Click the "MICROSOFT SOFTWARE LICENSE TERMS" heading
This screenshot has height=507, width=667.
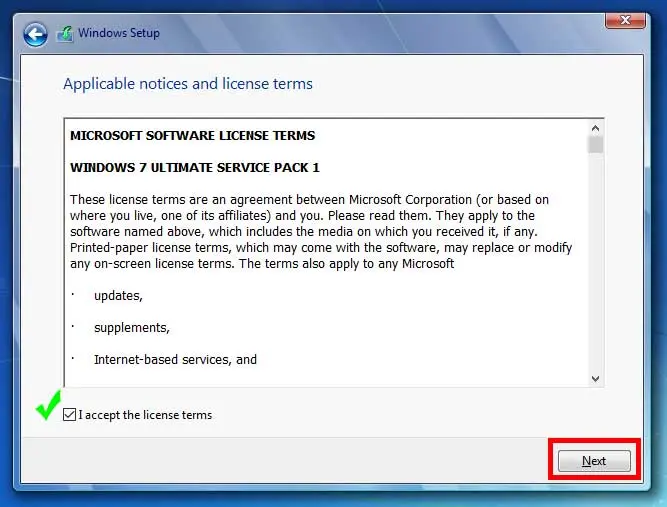click(192, 136)
